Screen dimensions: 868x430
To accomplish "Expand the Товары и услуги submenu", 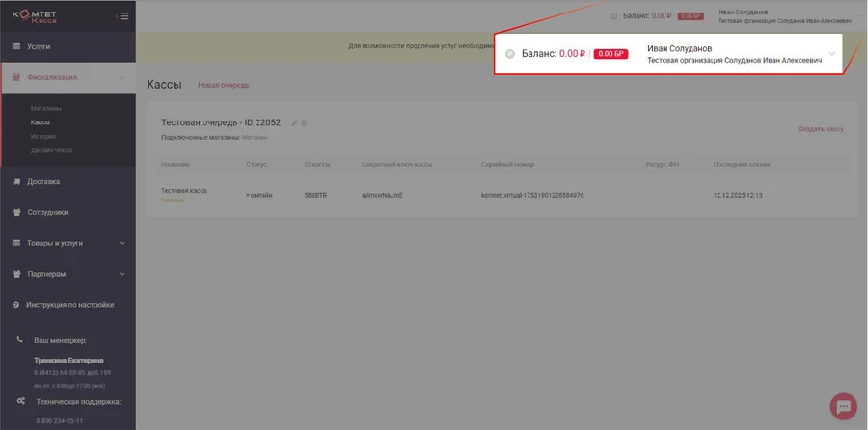I will (122, 243).
